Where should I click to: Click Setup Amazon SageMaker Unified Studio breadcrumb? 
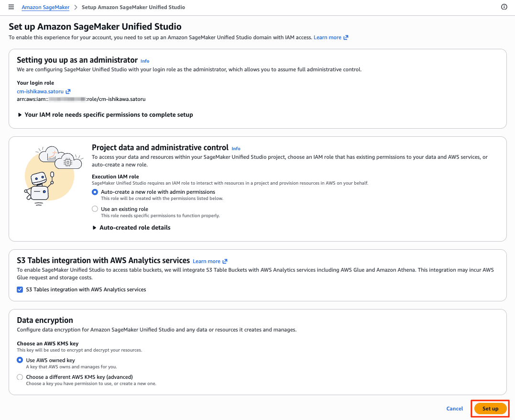133,7
